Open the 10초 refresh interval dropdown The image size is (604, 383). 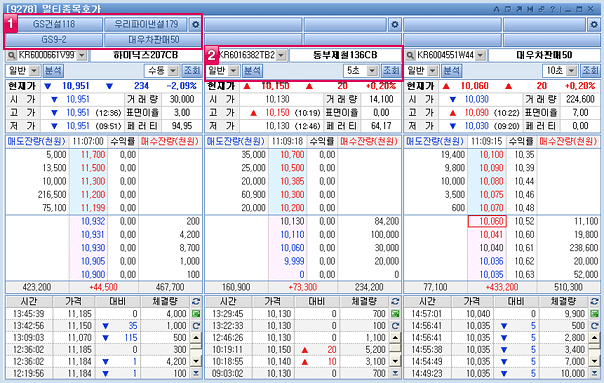[572, 71]
